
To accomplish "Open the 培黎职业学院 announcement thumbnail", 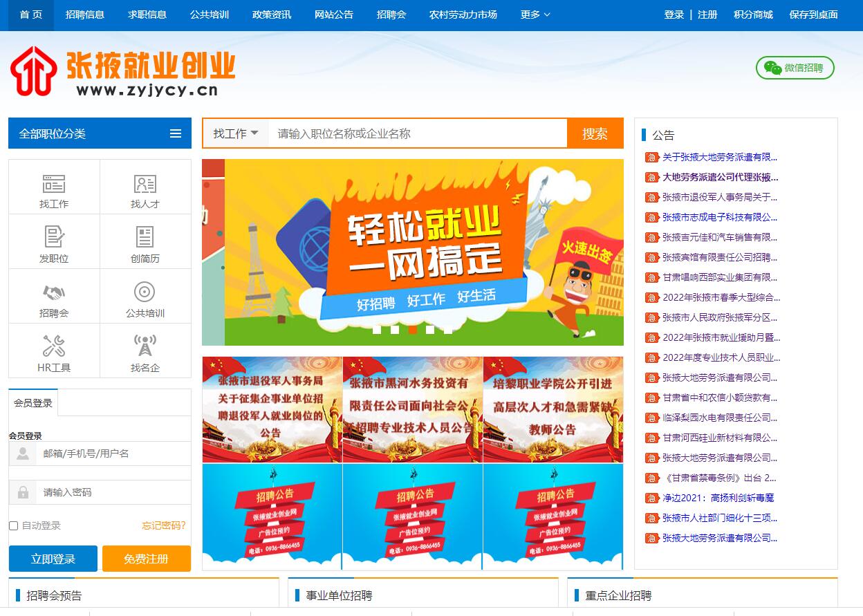I will click(553, 409).
